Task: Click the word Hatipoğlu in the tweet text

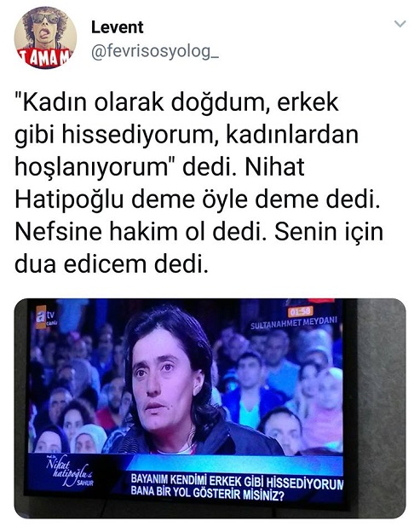Action: [69, 199]
